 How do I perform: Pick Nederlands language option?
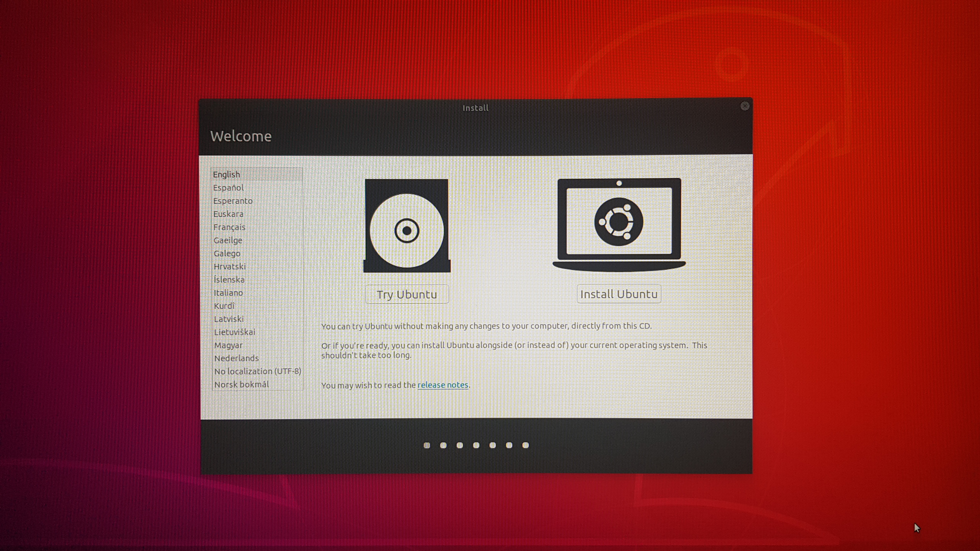[x=236, y=359]
